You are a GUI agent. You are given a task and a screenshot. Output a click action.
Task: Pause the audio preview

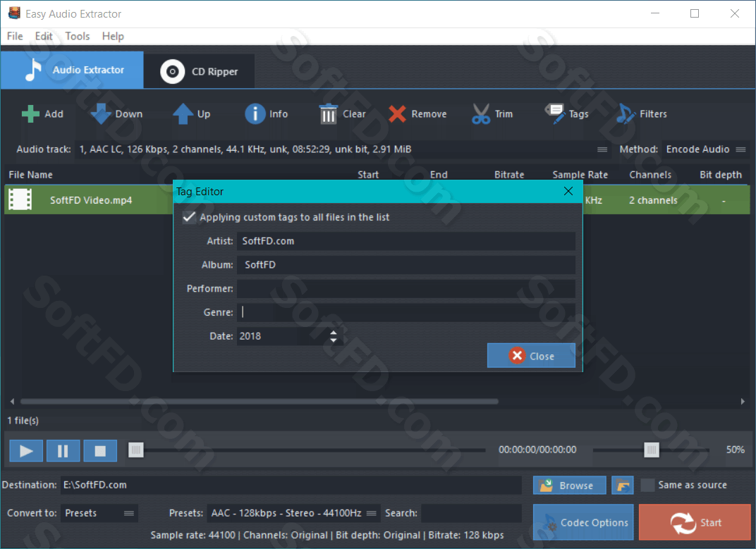pos(63,450)
